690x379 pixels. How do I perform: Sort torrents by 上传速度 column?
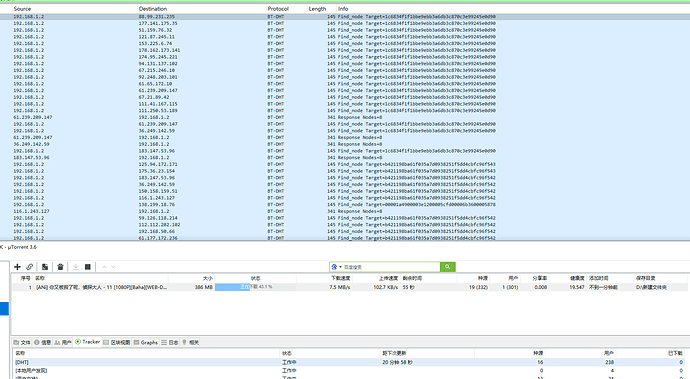[x=388, y=278]
